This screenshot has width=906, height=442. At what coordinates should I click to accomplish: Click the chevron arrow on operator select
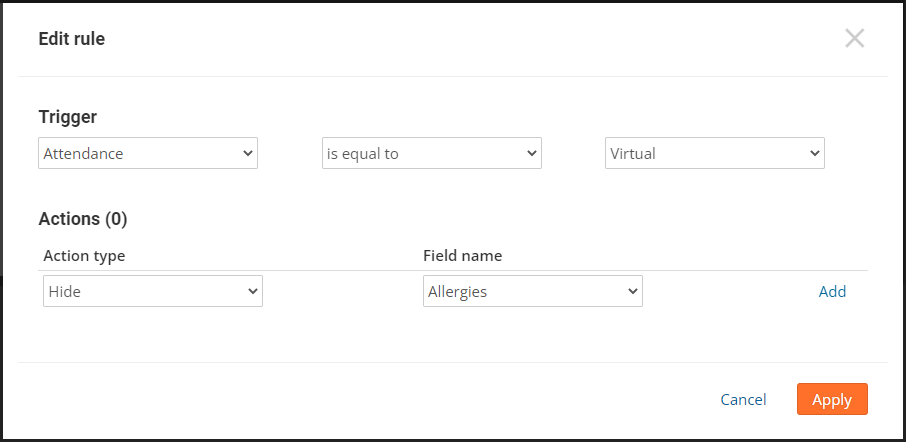pos(531,154)
